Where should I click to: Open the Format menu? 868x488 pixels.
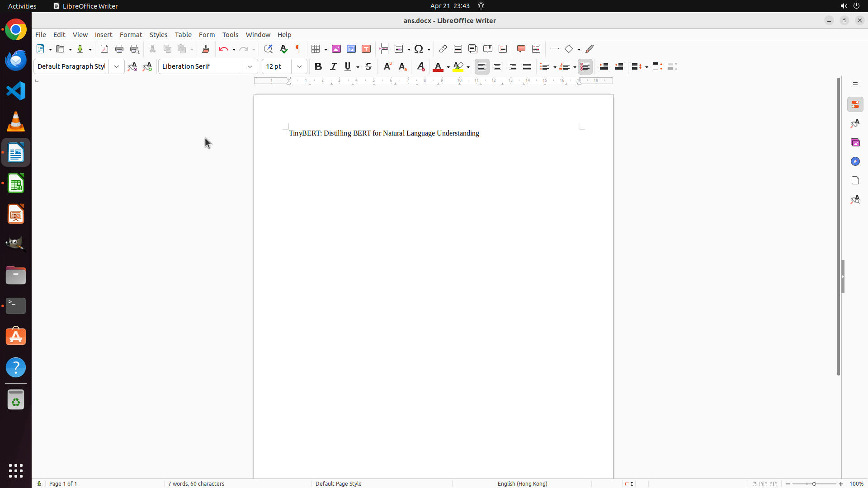131,35
